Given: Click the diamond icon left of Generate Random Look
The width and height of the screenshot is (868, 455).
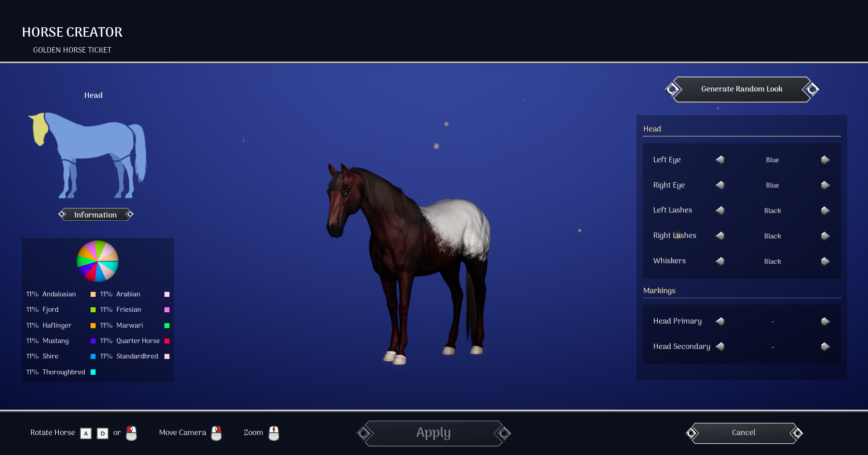Looking at the screenshot, I should 673,89.
